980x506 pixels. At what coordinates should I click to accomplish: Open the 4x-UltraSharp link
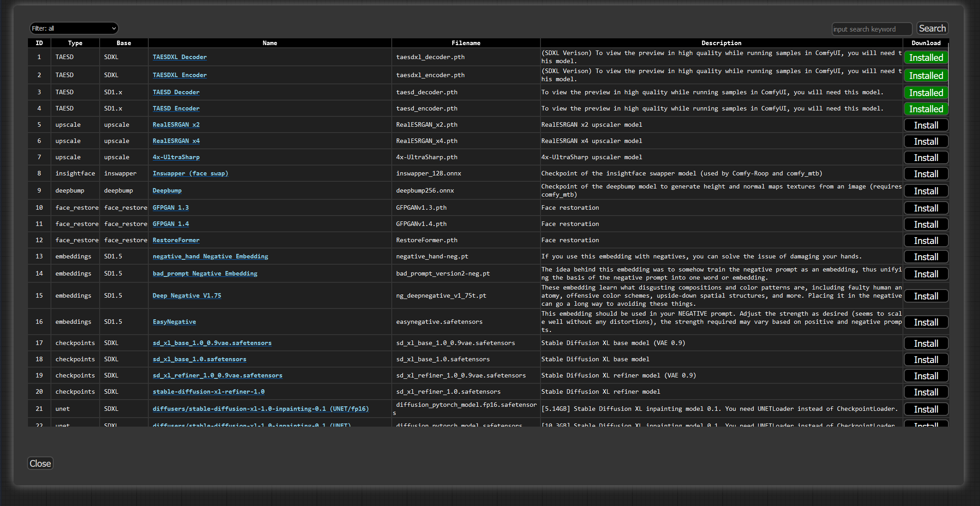176,157
